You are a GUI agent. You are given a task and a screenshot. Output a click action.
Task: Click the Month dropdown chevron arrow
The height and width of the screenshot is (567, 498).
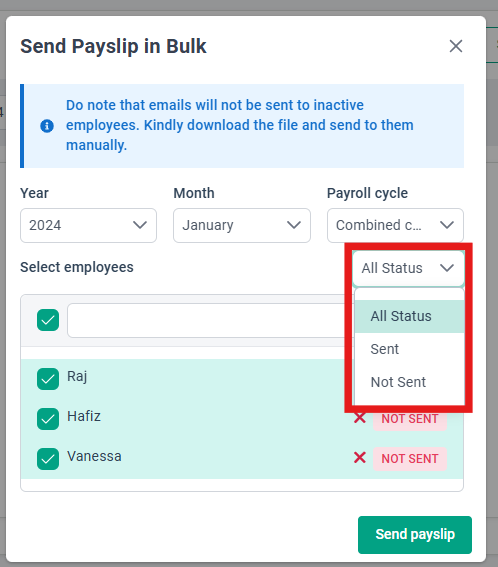pos(294,225)
